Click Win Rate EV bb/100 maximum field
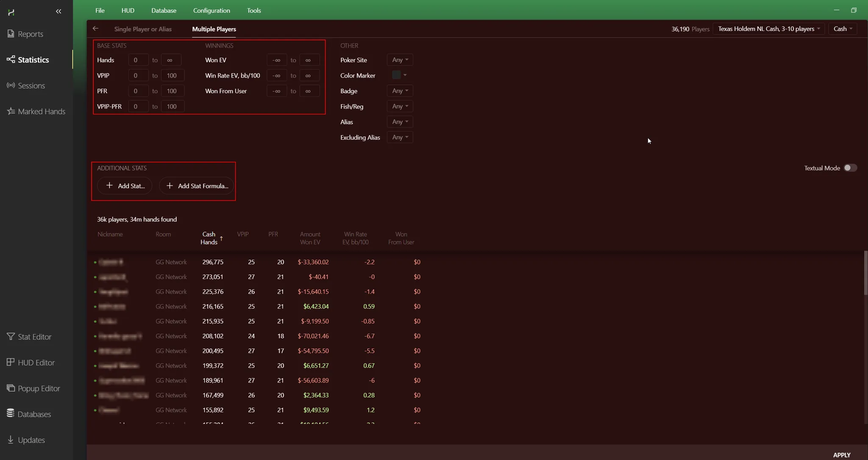 (x=309, y=75)
